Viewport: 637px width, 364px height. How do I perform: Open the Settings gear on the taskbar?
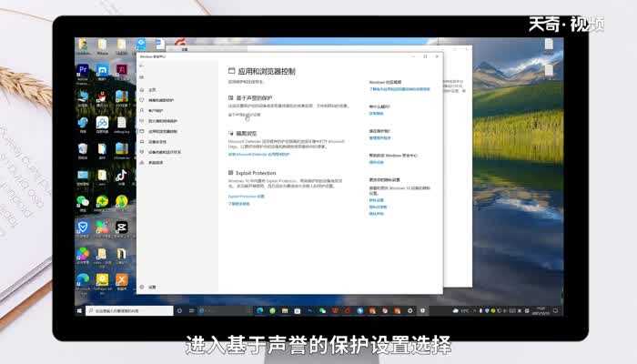click(x=409, y=311)
